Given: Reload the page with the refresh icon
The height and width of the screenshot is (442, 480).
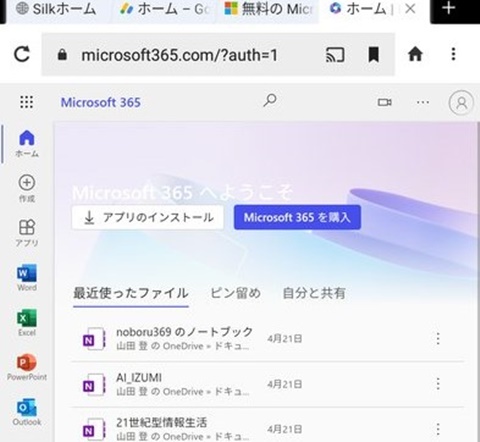Looking at the screenshot, I should click(22, 54).
